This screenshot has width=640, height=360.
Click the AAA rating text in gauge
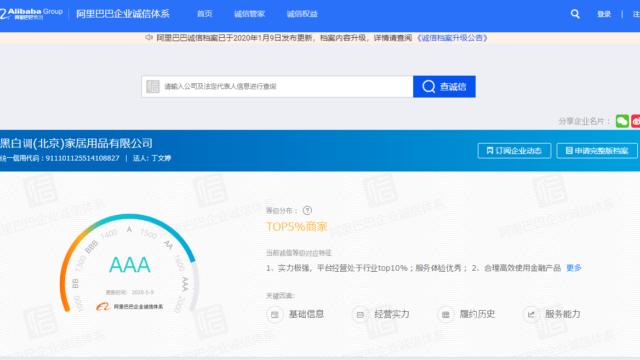pos(130,265)
